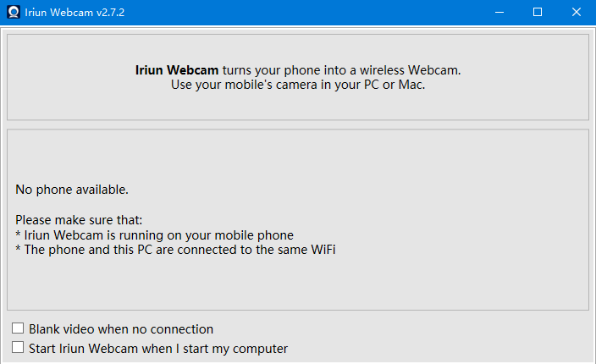Click the word 'Mac.' in the top description

click(x=411, y=85)
